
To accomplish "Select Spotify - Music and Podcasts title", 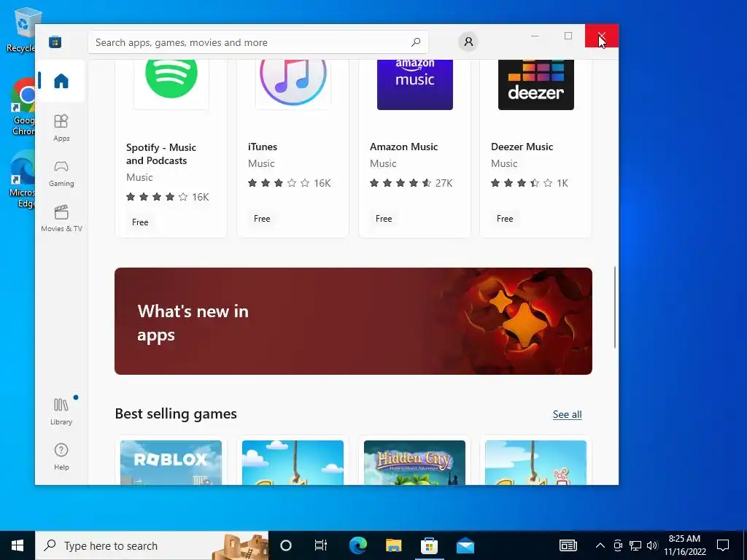I will click(x=161, y=154).
